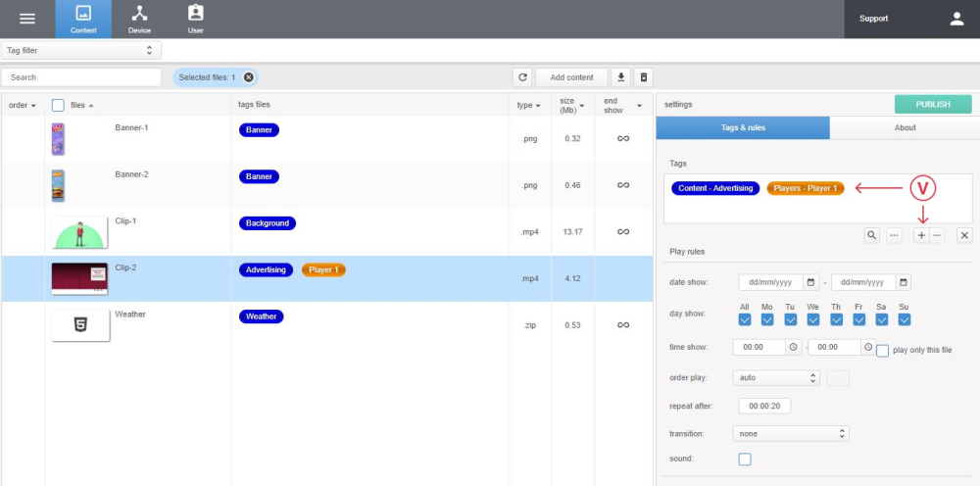Click the repeat after time field
Viewport: 980px width, 486px height.
pos(764,406)
